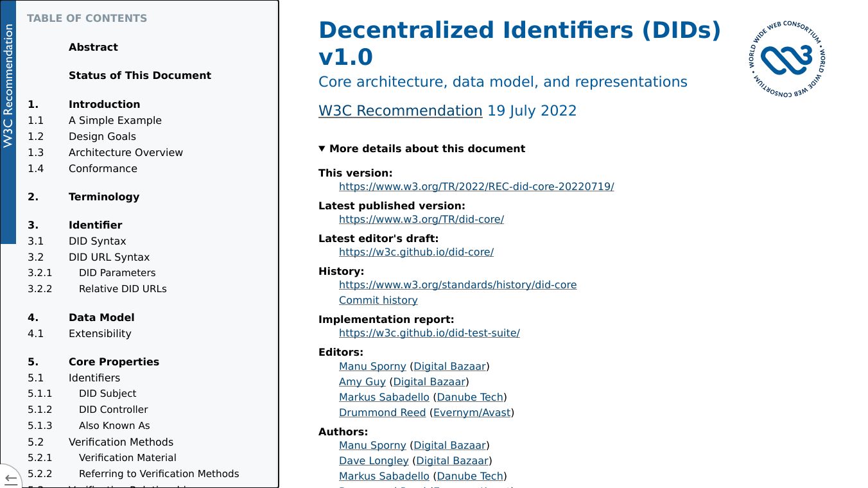Navigate to 1.2 Design Goals
868x488 pixels.
tap(82, 136)
